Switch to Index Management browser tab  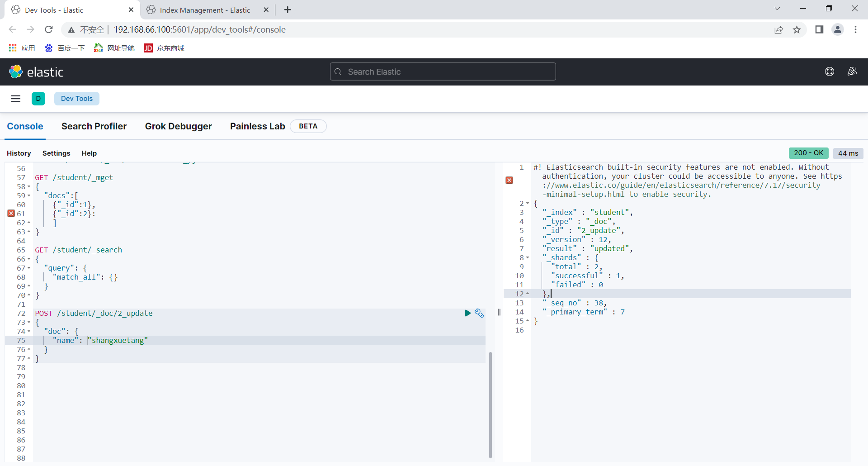tap(205, 10)
